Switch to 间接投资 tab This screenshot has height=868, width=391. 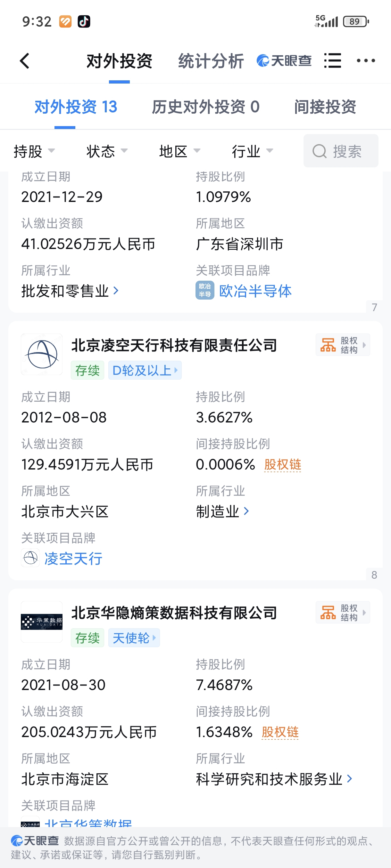pos(325,107)
